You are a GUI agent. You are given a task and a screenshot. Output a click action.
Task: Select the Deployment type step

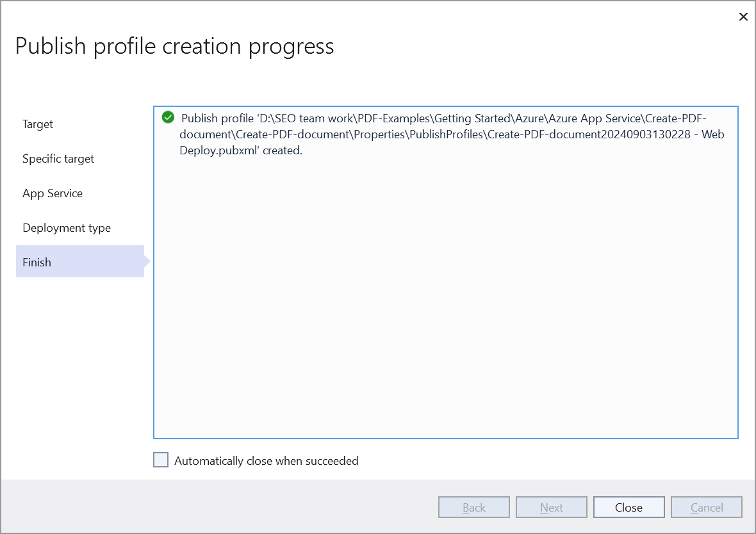67,227
